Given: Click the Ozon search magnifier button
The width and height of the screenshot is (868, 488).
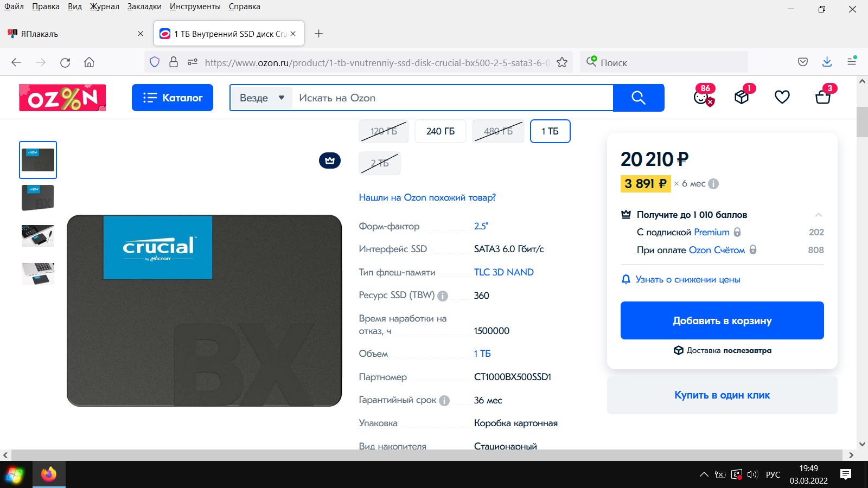Looking at the screenshot, I should [x=639, y=98].
